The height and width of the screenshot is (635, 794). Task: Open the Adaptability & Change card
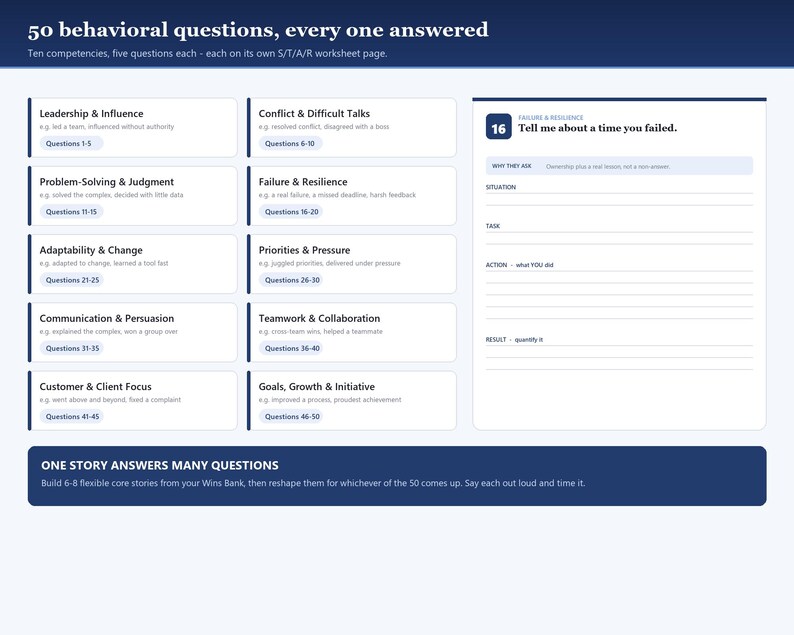[x=133, y=264]
